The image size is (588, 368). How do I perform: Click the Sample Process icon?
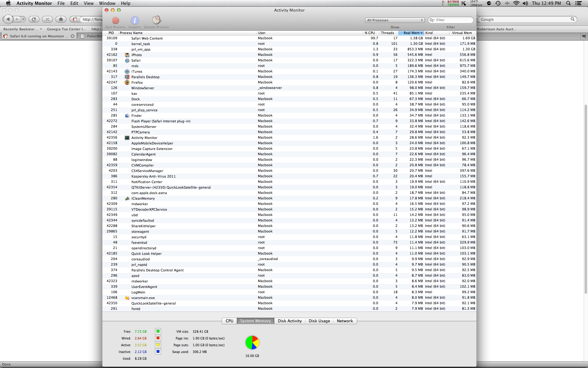click(x=156, y=20)
